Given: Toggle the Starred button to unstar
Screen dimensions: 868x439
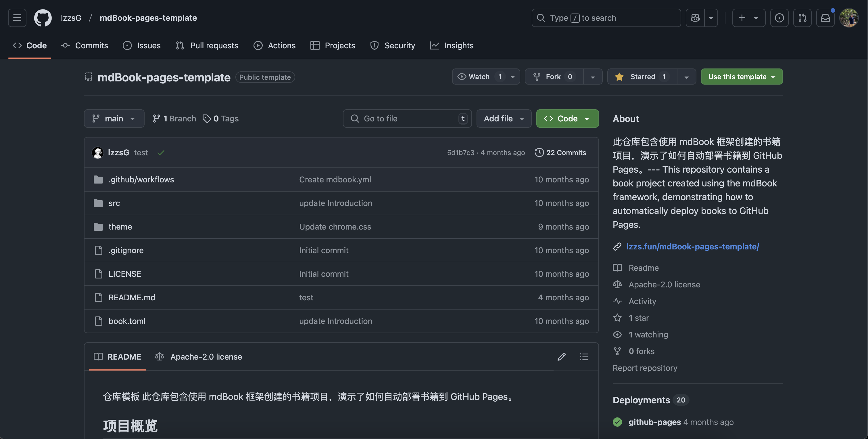Looking at the screenshot, I should [642, 77].
